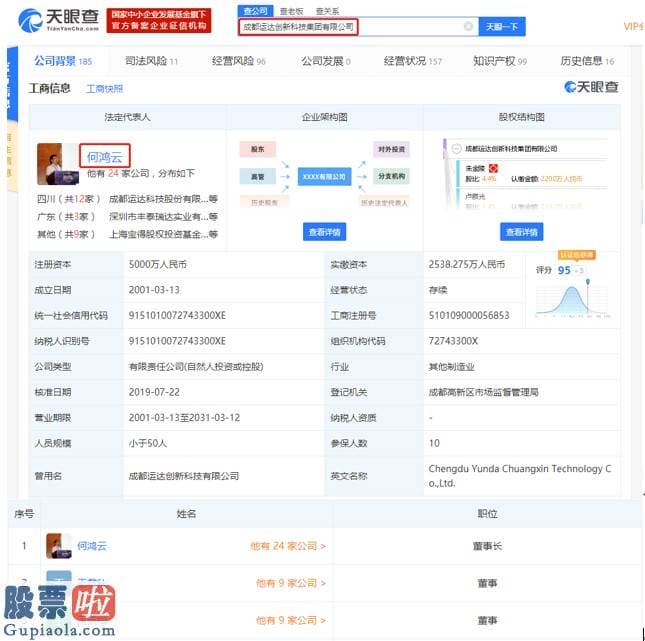The width and height of the screenshot is (645, 641).
Task: Open the 深圳市丰泰瑞达实业有 company link
Action: (163, 217)
